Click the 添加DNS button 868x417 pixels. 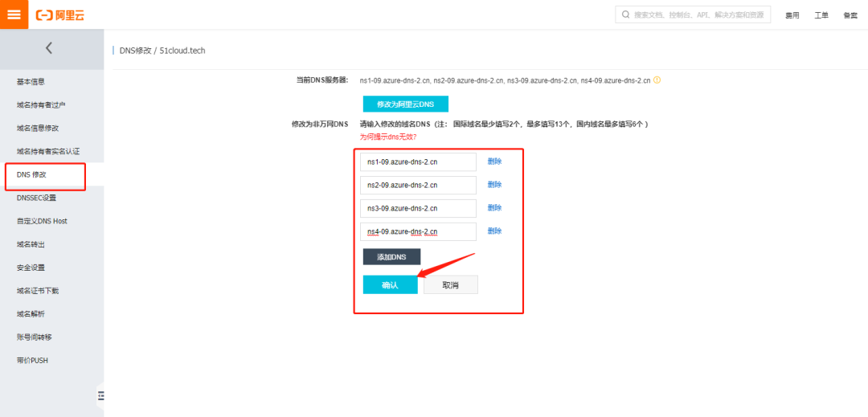(392, 257)
